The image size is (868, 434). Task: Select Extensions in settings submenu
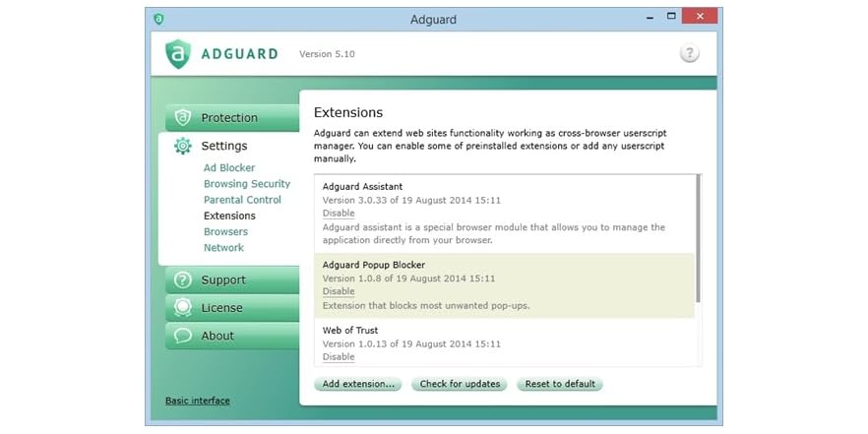229,216
